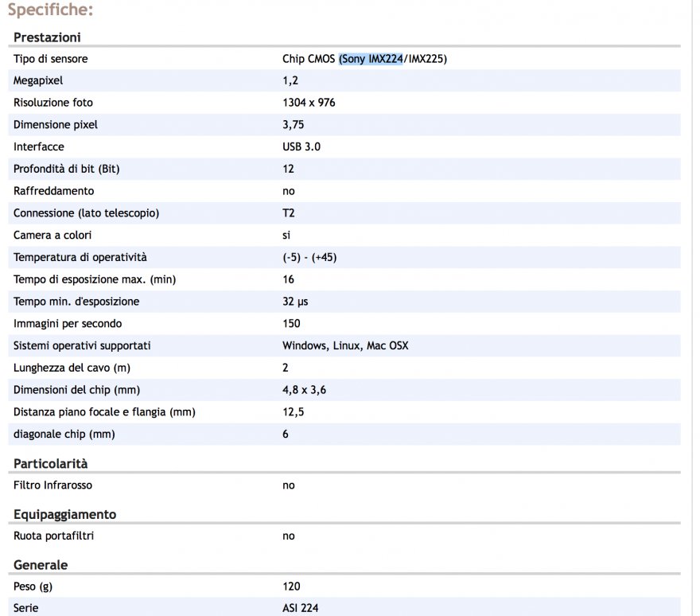
Task: Select the Tipo di sensore label
Action: coord(50,59)
